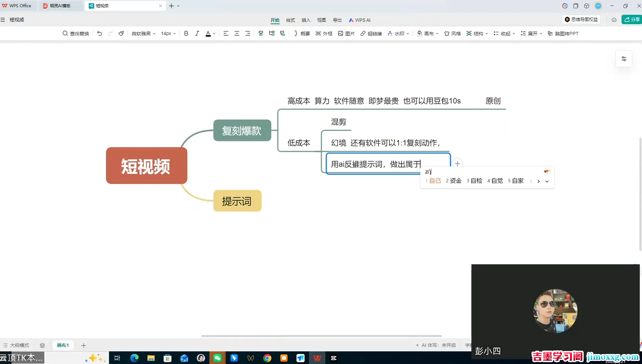Close the 短视频 document tab
The width and height of the screenshot is (642, 364).
pos(160,6)
